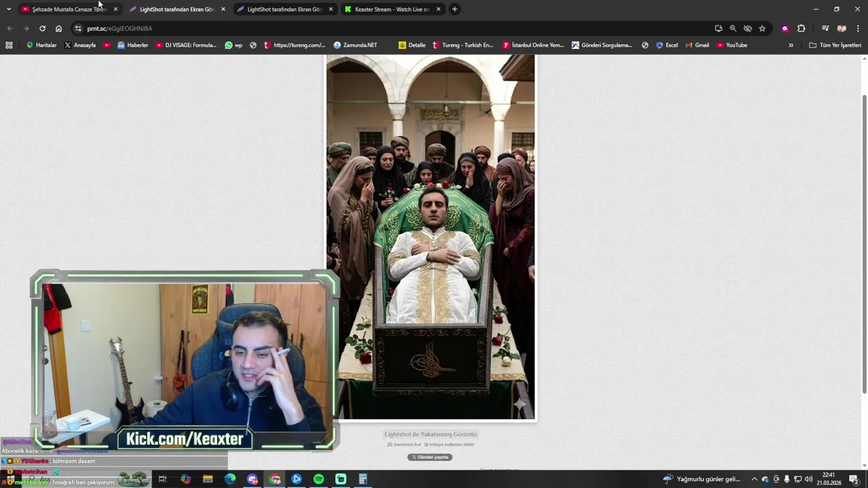Image resolution: width=868 pixels, height=488 pixels.
Task: Open the wp WhatsApp bookmark
Action: 233,45
